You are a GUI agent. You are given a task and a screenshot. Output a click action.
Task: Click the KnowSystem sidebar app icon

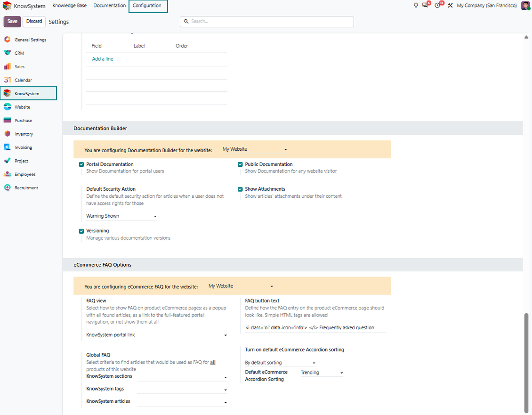click(7, 93)
